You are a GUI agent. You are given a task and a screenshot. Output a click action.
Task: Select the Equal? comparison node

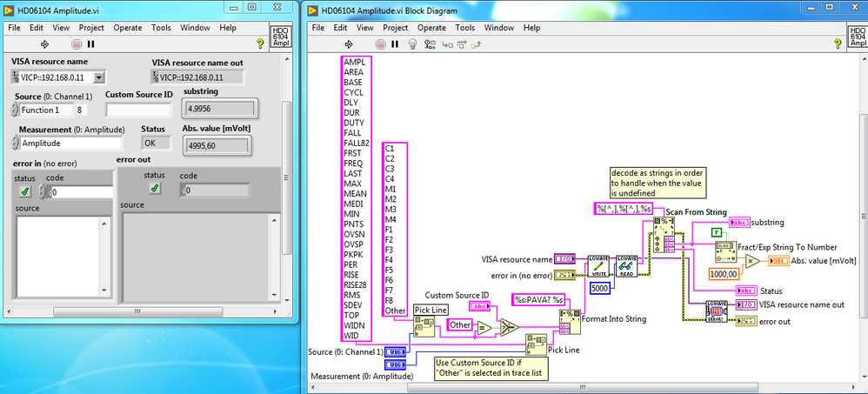pos(484,329)
